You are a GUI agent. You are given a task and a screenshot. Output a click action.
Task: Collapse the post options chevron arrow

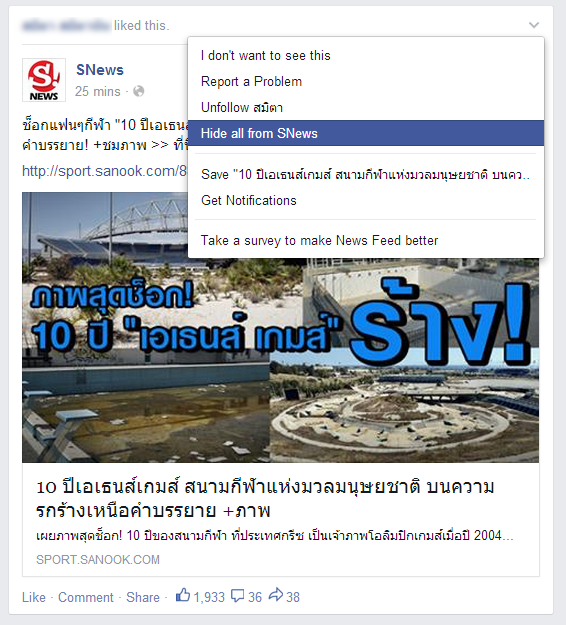[534, 25]
